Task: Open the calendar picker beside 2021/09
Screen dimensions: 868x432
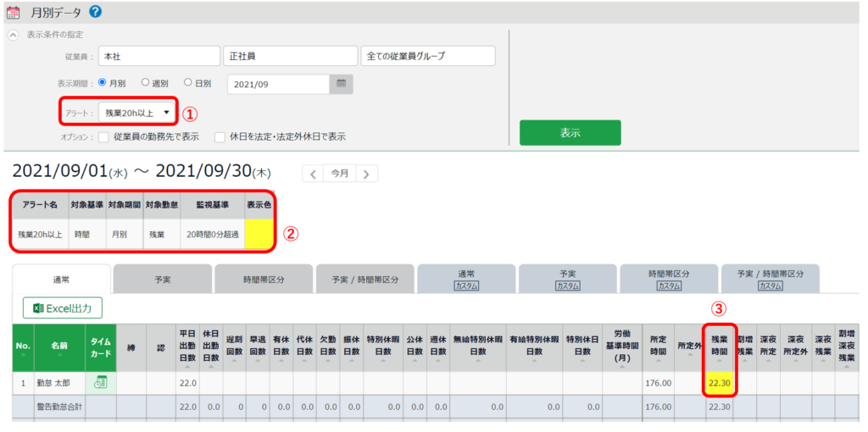Action: pos(342,84)
